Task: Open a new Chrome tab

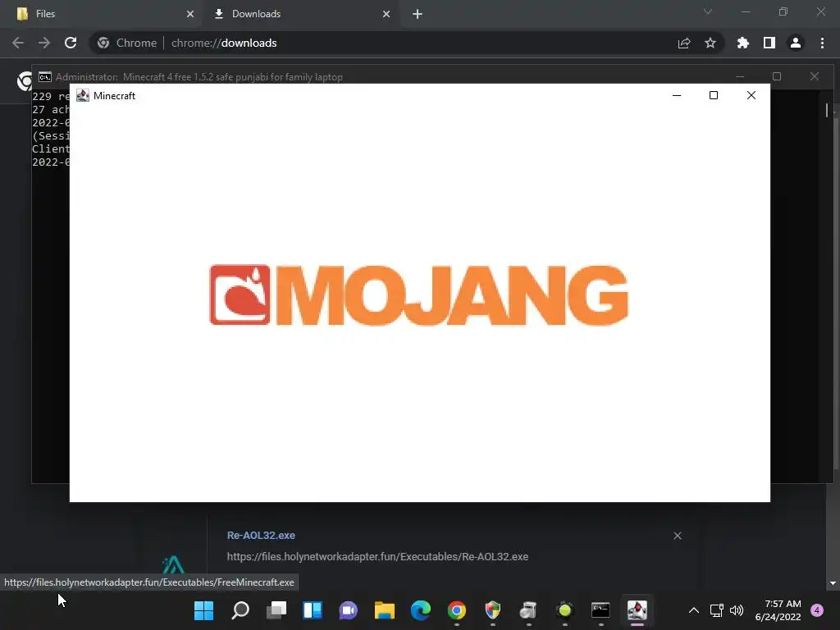Action: click(418, 14)
